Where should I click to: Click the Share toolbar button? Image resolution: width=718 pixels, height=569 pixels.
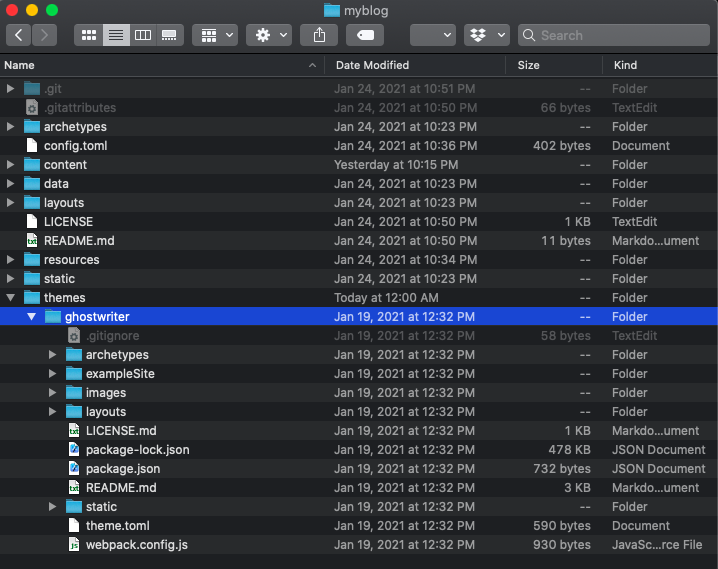coord(319,35)
